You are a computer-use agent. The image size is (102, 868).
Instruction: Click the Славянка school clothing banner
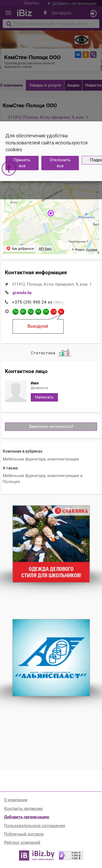pyautogui.click(x=51, y=544)
